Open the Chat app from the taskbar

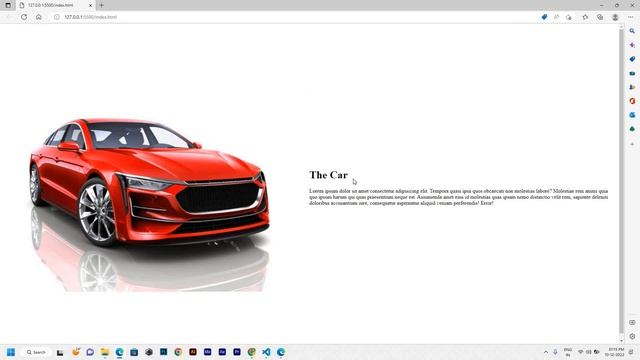coord(90,352)
